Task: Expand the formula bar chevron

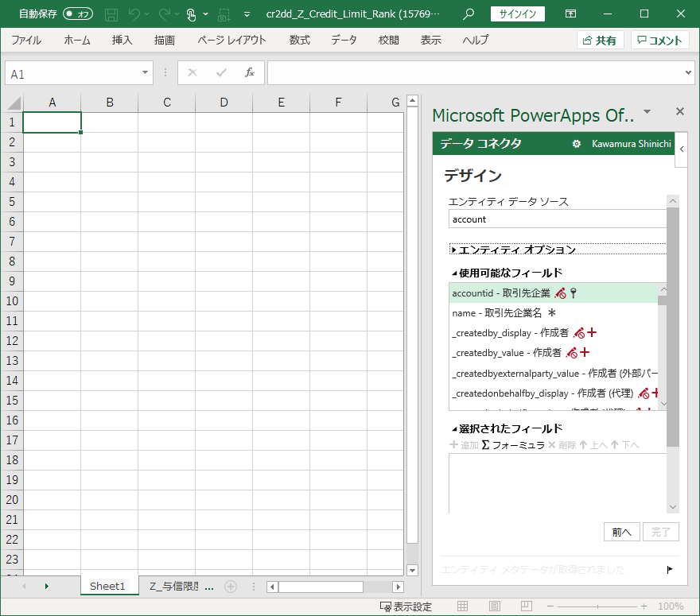Action: tap(688, 72)
